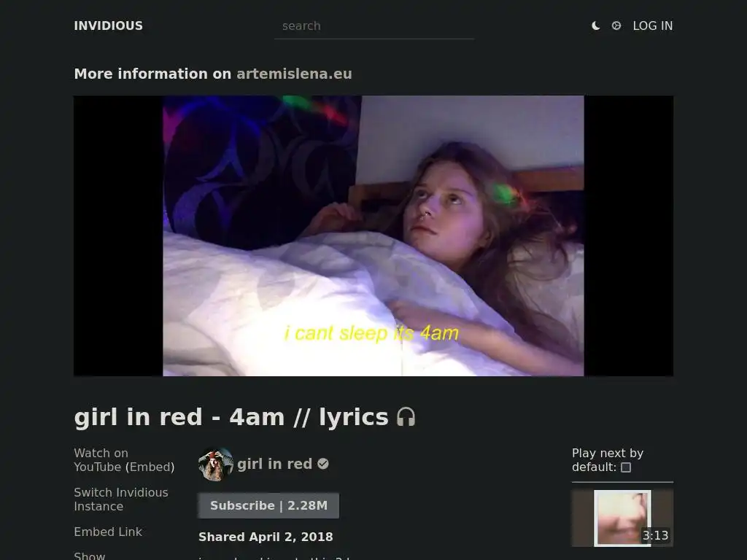Subscribe to girl in red channel
Screen dimensions: 747x560
pyautogui.click(x=268, y=505)
